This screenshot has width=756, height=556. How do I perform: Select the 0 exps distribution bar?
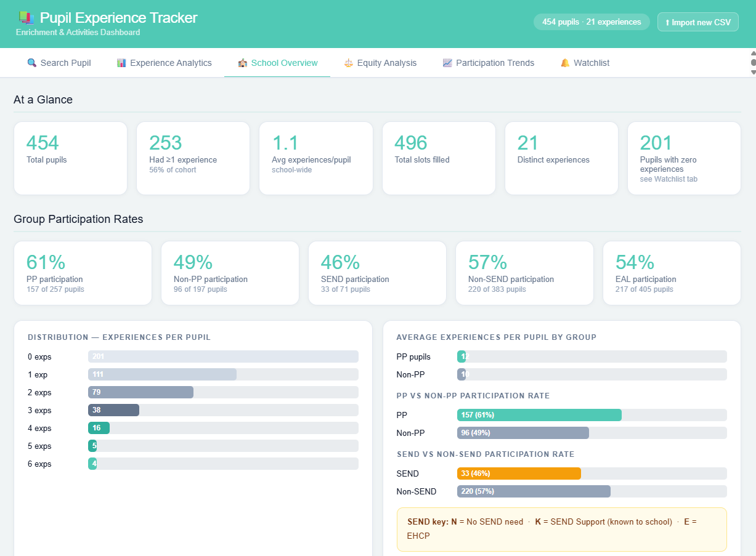pos(223,357)
